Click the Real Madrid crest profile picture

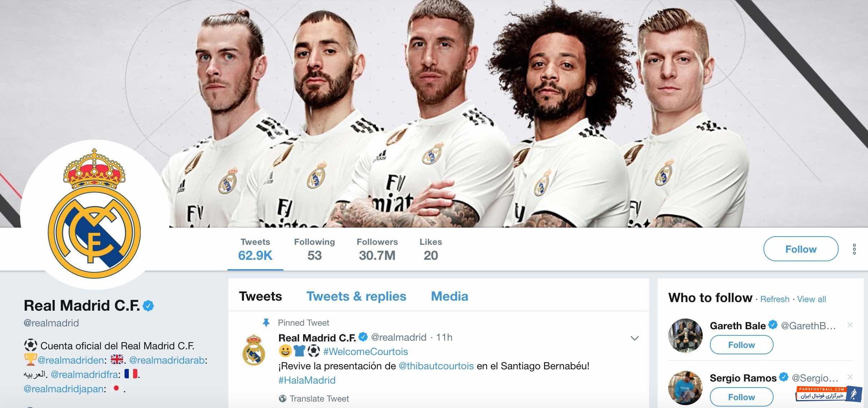(94, 215)
